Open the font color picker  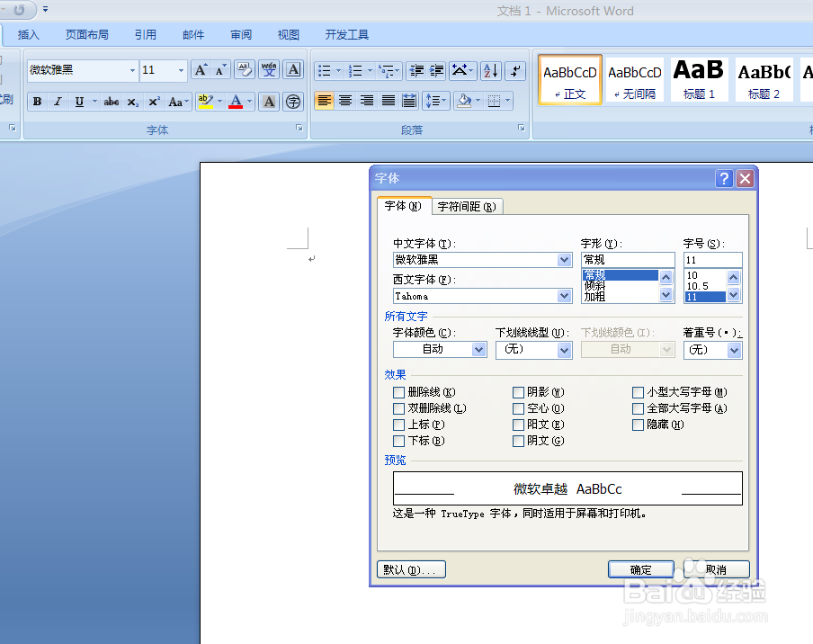point(248,101)
